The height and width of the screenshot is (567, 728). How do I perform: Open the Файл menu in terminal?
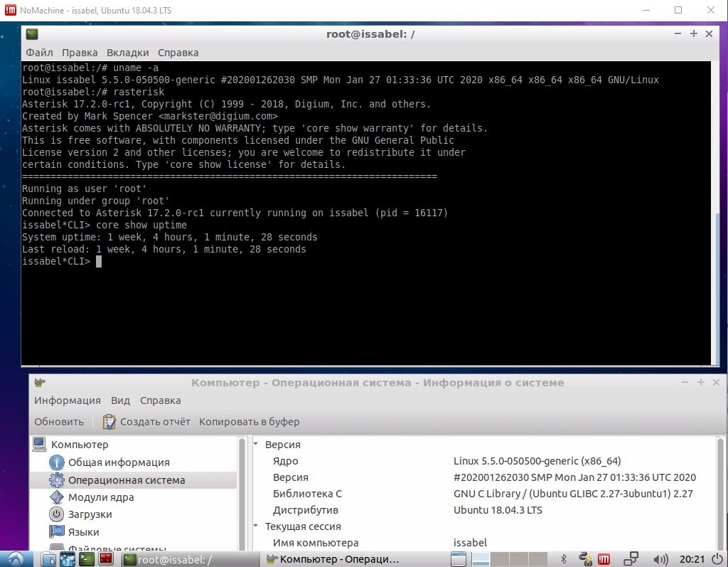click(39, 53)
